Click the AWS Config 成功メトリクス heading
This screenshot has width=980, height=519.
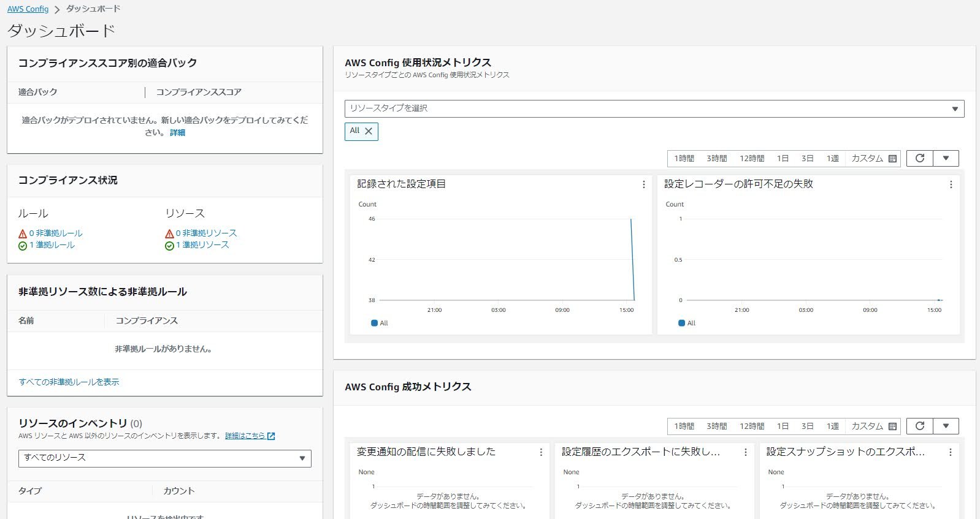click(408, 387)
